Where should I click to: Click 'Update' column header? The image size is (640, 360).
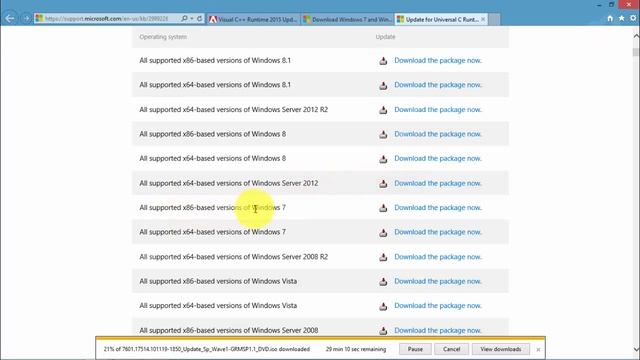point(385,37)
